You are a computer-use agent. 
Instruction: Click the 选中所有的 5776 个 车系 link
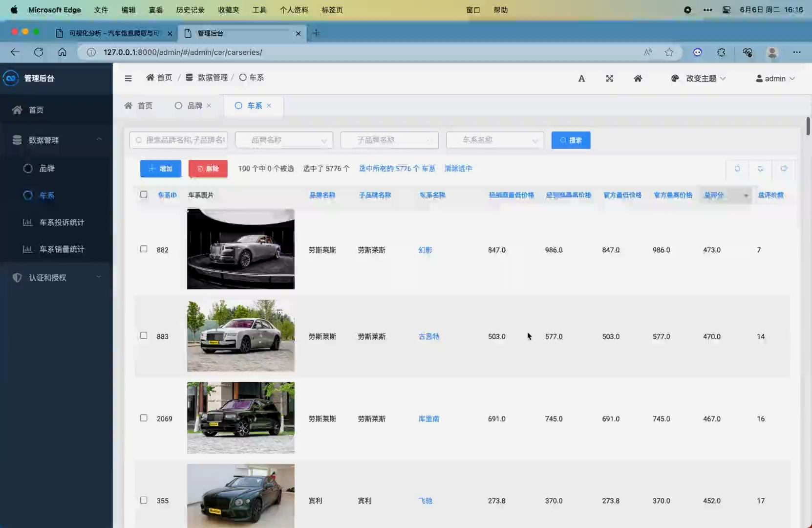[397, 169]
